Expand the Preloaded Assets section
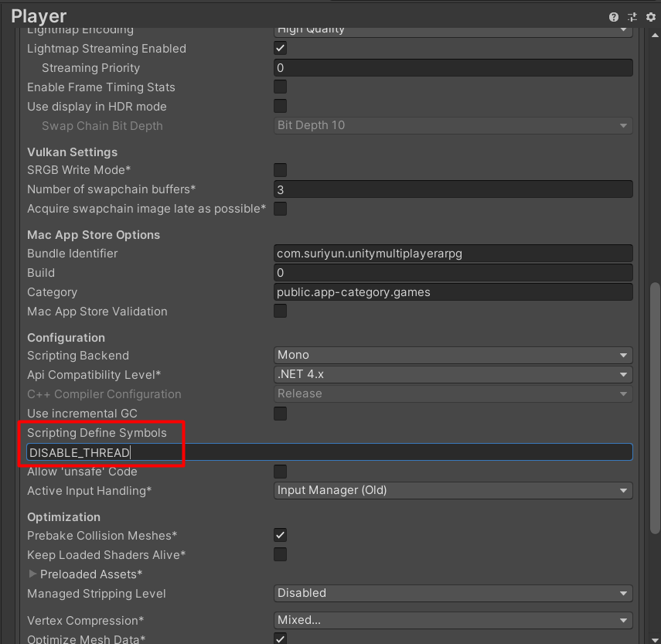This screenshot has width=661, height=644. coord(32,574)
